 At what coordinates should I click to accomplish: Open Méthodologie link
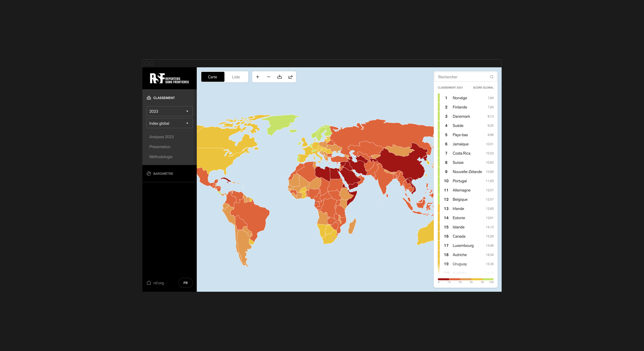(161, 156)
